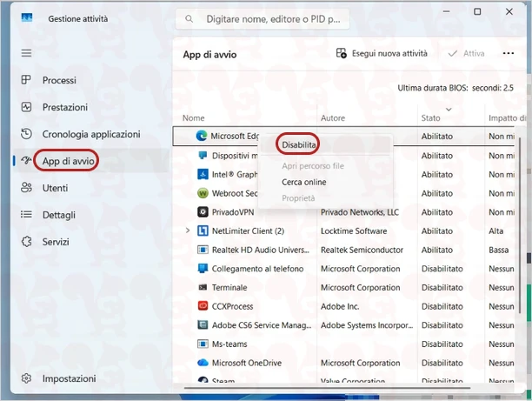Open the Prestazioni section icon
This screenshot has width=532, height=401.
[26, 107]
